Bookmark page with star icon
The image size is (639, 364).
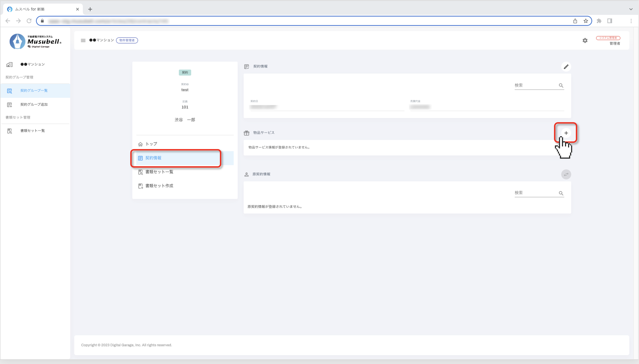tap(586, 21)
